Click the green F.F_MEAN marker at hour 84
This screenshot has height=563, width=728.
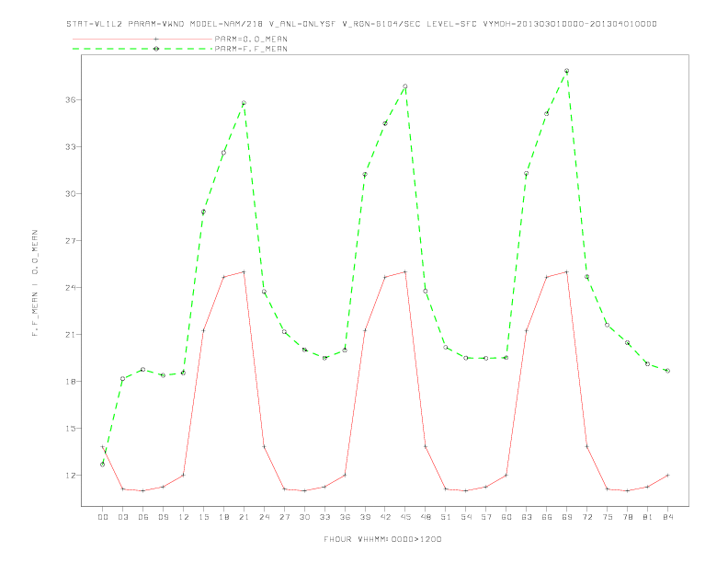(x=667, y=371)
